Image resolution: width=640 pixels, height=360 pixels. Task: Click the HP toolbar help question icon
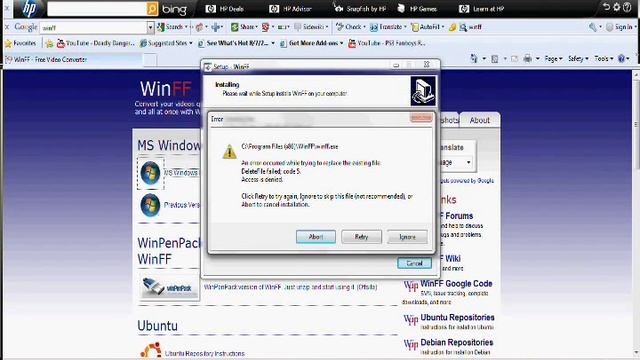(x=627, y=7)
